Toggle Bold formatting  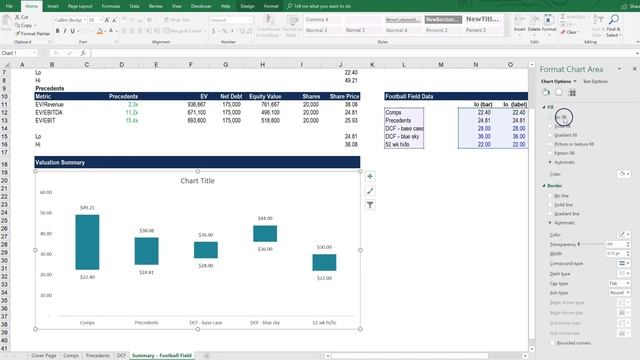58,31
